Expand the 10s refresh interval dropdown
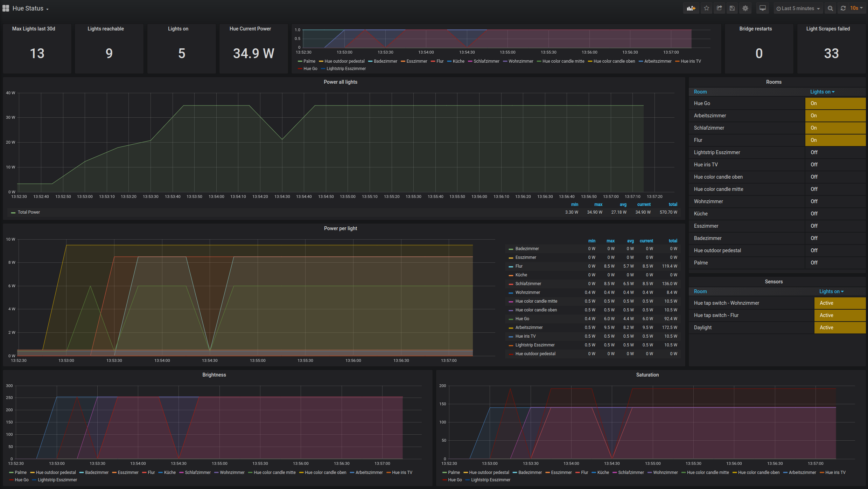This screenshot has height=489, width=868. click(856, 8)
